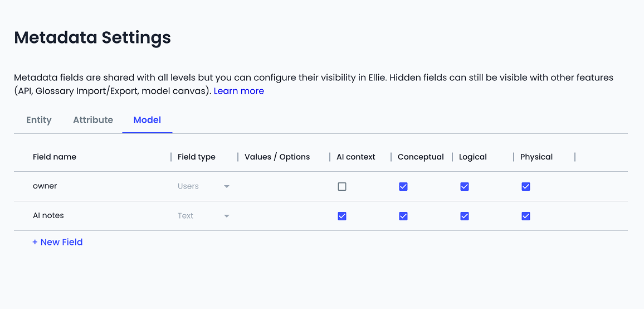Screen dimensions: 644x309
Task: Enable AI context for owner field
Action: 341,186
